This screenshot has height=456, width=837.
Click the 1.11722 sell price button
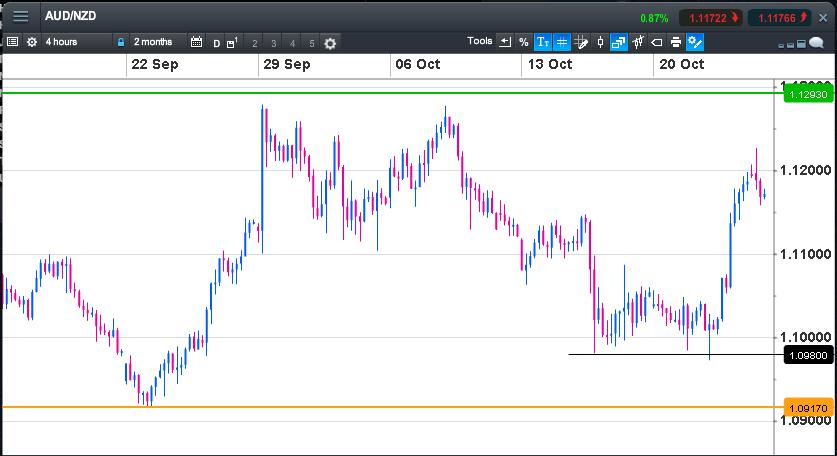(708, 17)
